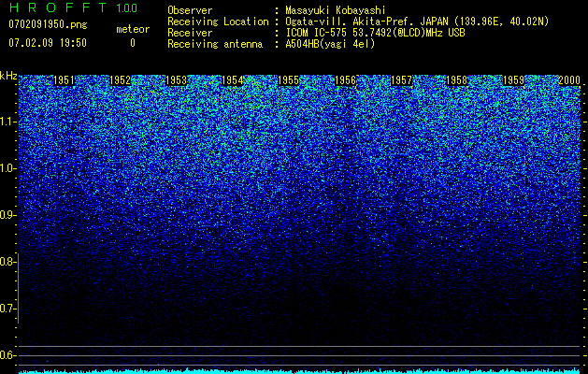588x374 pixels.
Task: Click the 1957 time marker
Action: [x=401, y=80]
